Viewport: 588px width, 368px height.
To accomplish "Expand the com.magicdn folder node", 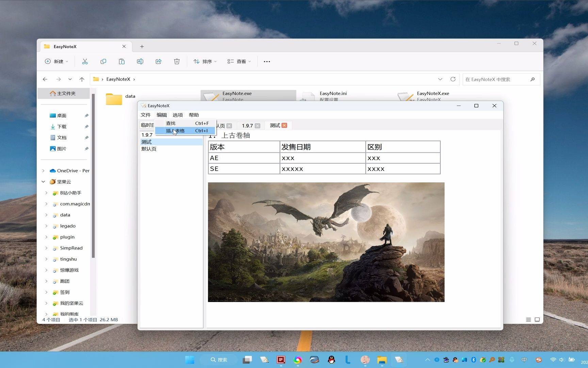I will [x=46, y=204].
